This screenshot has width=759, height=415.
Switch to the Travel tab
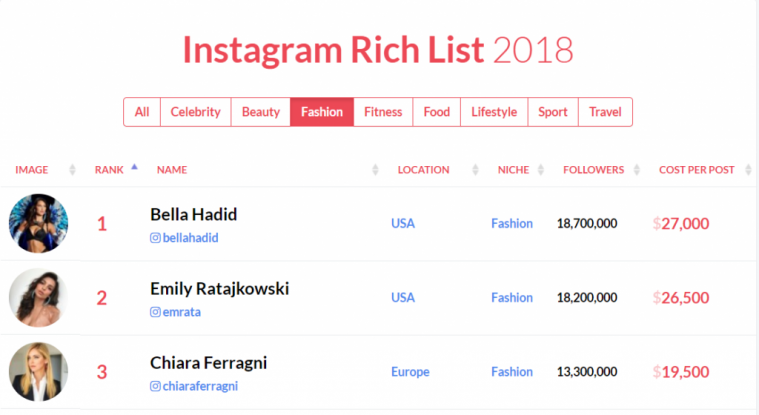(x=605, y=112)
